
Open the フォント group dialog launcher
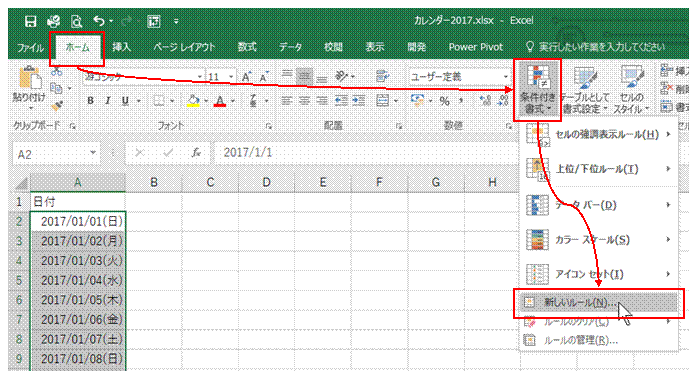tap(269, 126)
